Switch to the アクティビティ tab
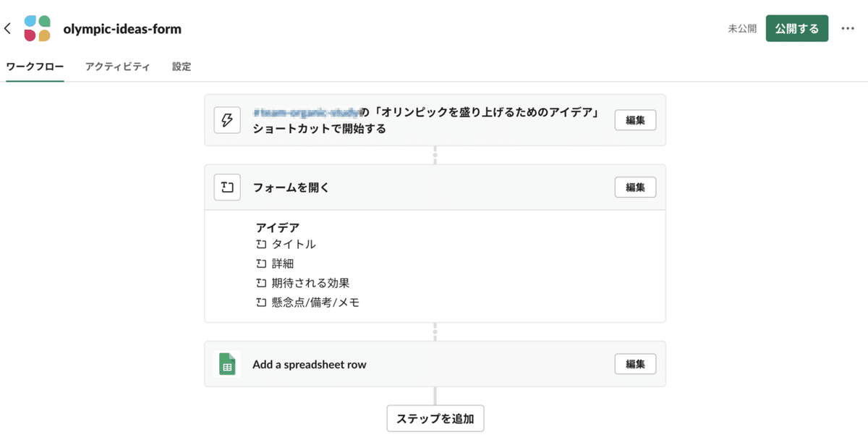 [x=117, y=66]
